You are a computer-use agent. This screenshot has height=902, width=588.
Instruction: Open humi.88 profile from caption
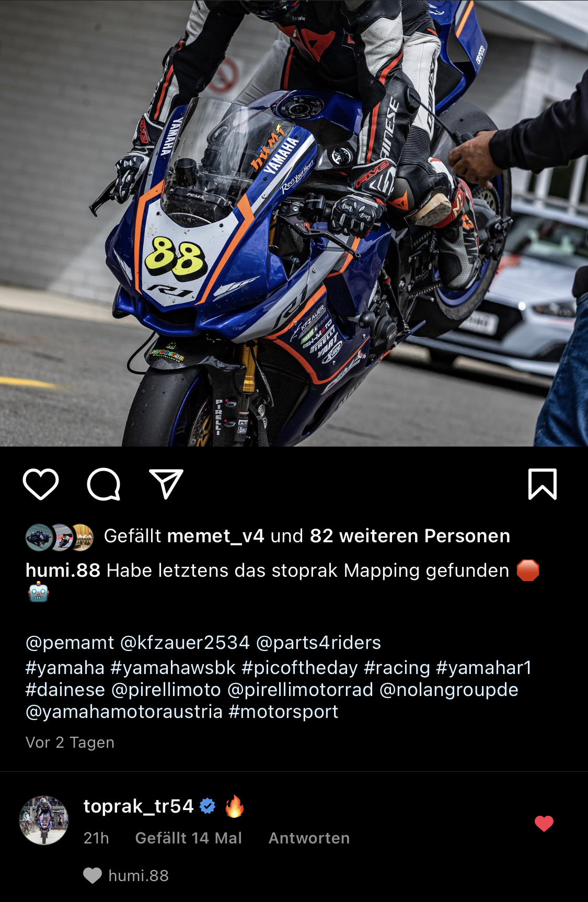point(63,570)
